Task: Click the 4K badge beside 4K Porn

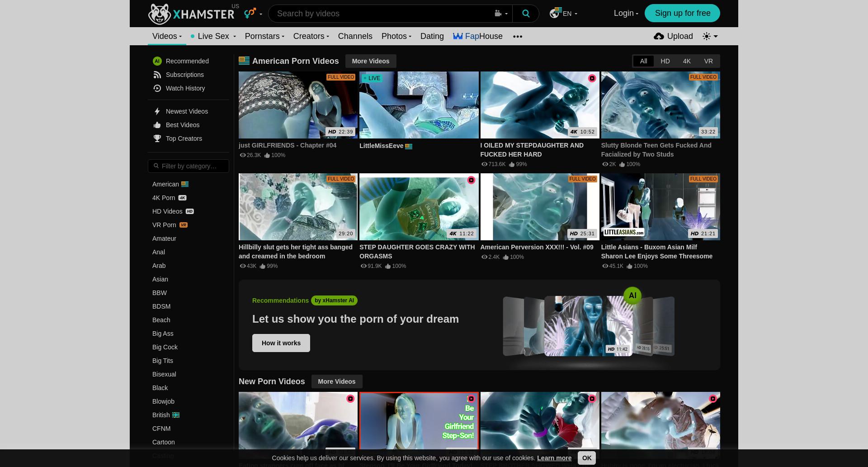Action: 182,198
